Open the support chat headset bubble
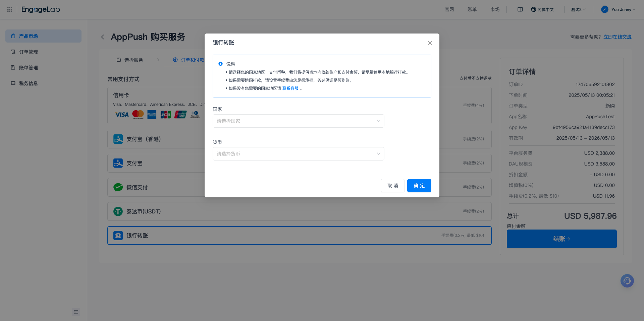This screenshot has height=321, width=644. (627, 281)
